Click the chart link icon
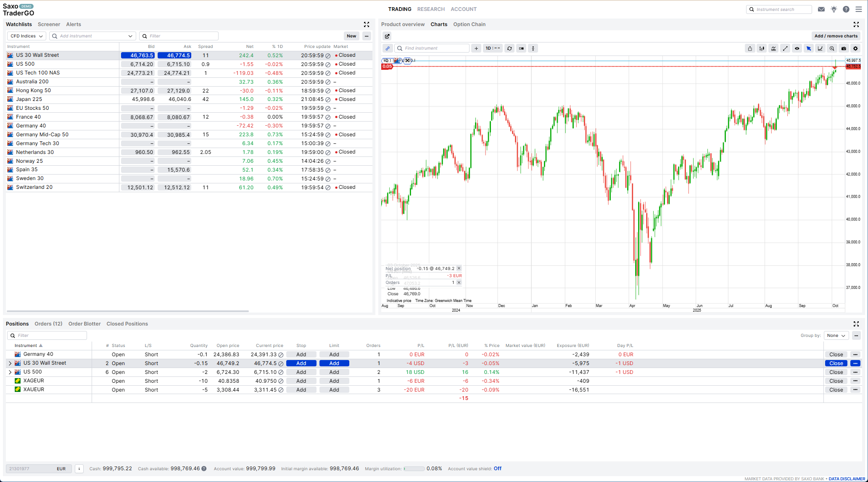This screenshot has height=482, width=868. [388, 48]
